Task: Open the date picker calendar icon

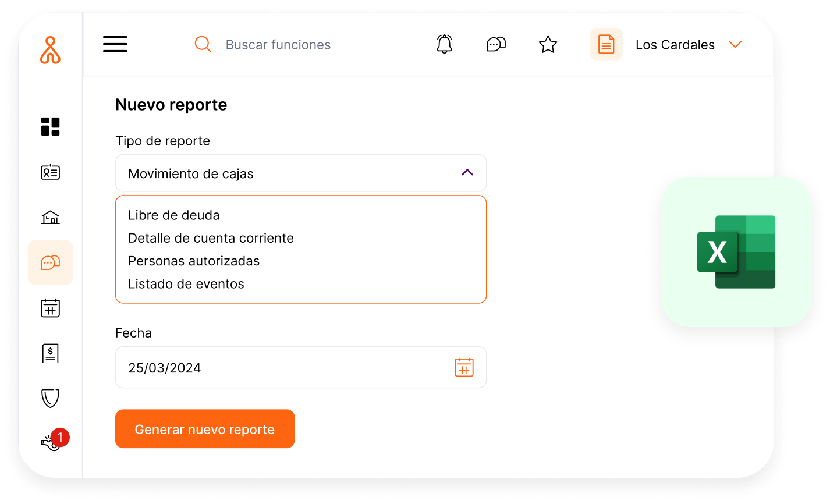Action: pos(464,367)
